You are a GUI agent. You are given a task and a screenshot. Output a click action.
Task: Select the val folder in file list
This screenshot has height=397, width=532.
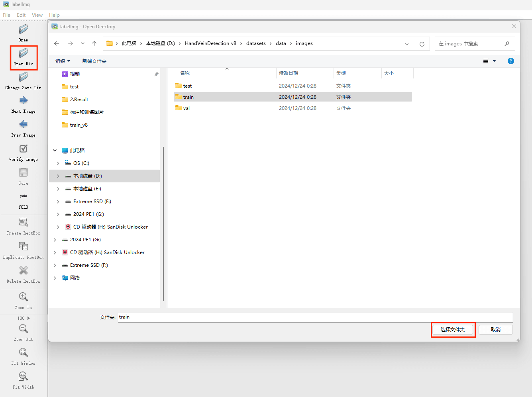pos(186,108)
